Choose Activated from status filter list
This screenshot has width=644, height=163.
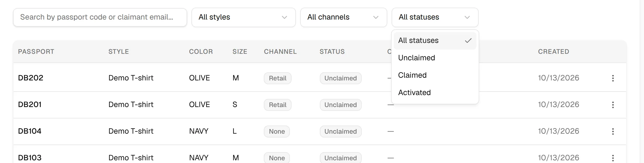point(435,93)
